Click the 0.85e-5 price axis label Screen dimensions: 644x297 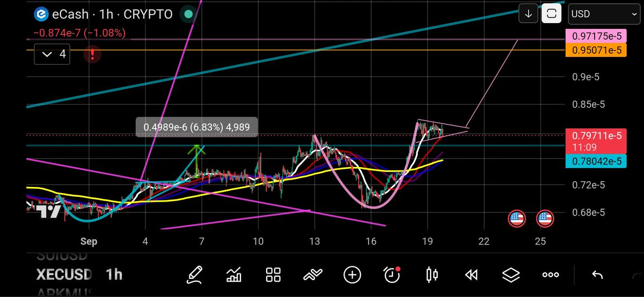[x=588, y=104]
